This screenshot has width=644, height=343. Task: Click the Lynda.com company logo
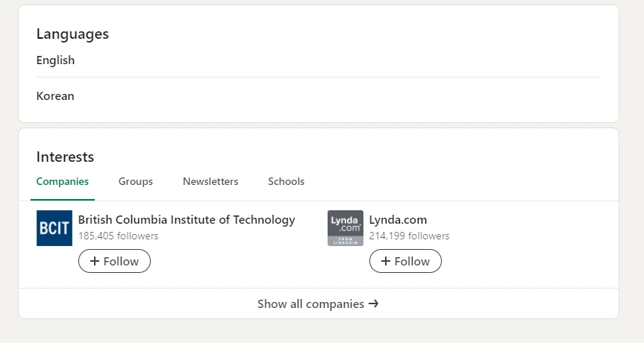tap(346, 228)
